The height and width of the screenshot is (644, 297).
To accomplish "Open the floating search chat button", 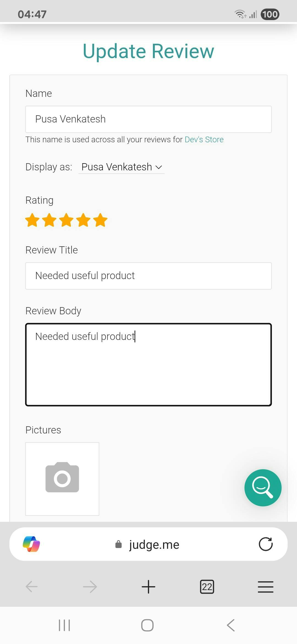I will (x=263, y=488).
